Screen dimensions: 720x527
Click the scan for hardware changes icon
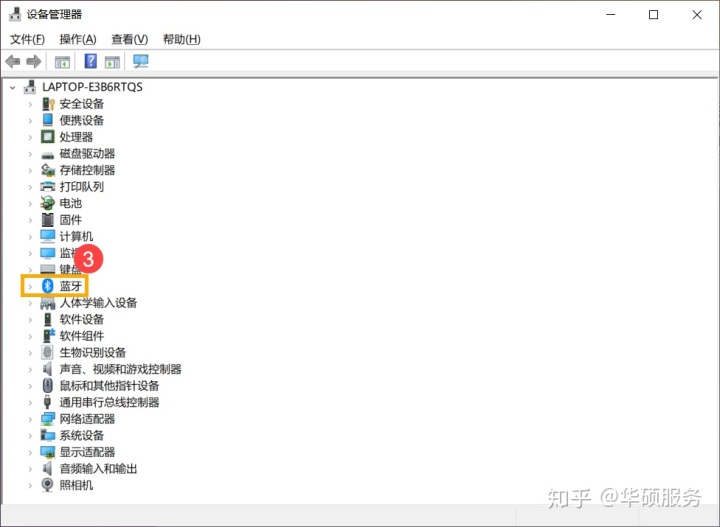click(141, 61)
